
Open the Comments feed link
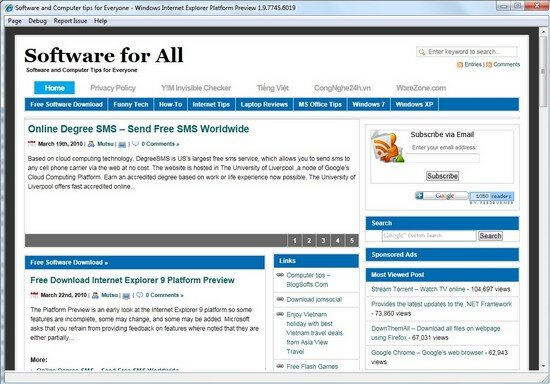(x=507, y=65)
